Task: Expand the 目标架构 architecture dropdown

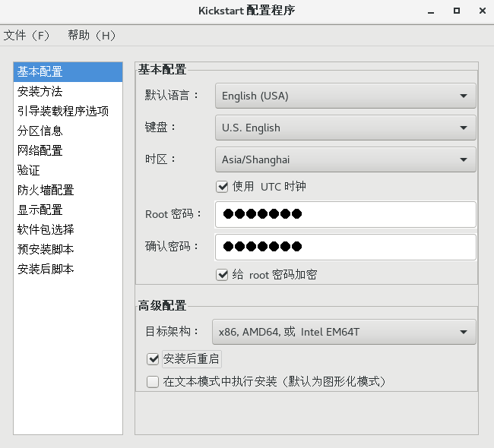Action: tap(344, 332)
